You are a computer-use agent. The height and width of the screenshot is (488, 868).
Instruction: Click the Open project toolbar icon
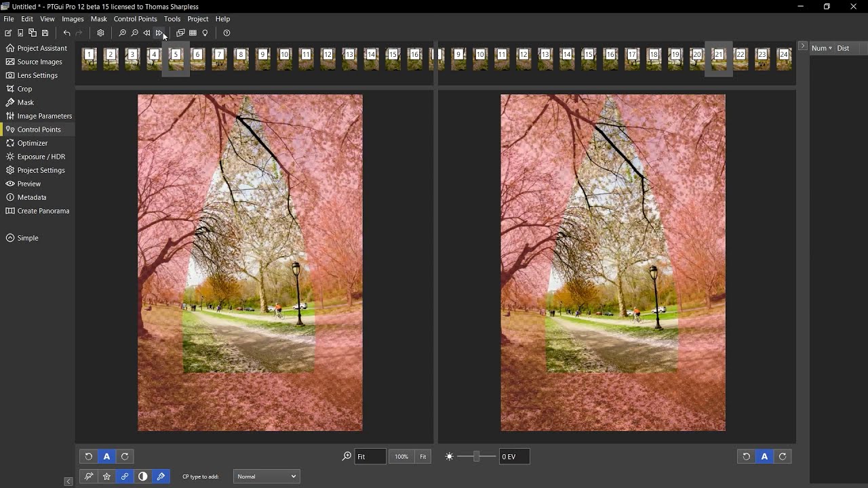(20, 33)
